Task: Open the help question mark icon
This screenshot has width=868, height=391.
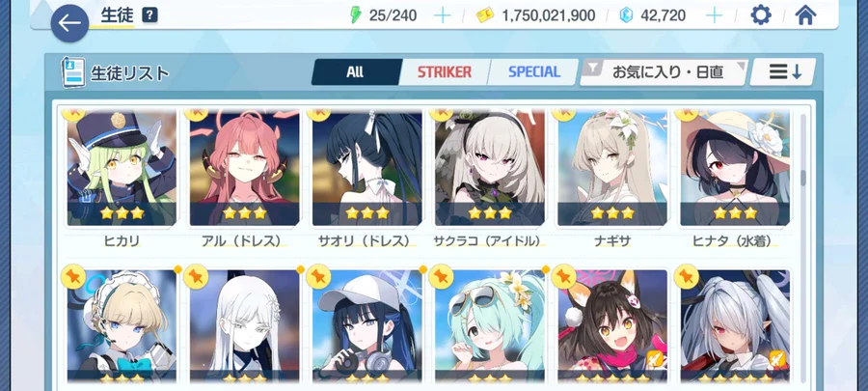Action: click(149, 14)
